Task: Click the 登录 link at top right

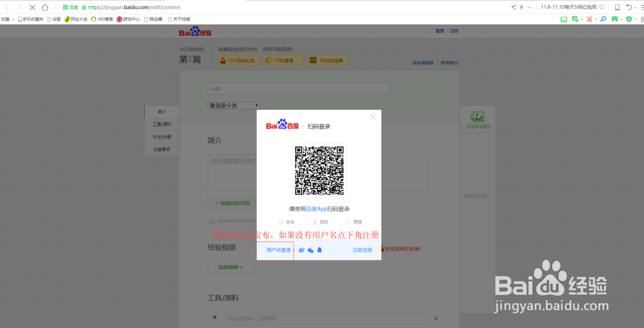Action: [x=440, y=31]
